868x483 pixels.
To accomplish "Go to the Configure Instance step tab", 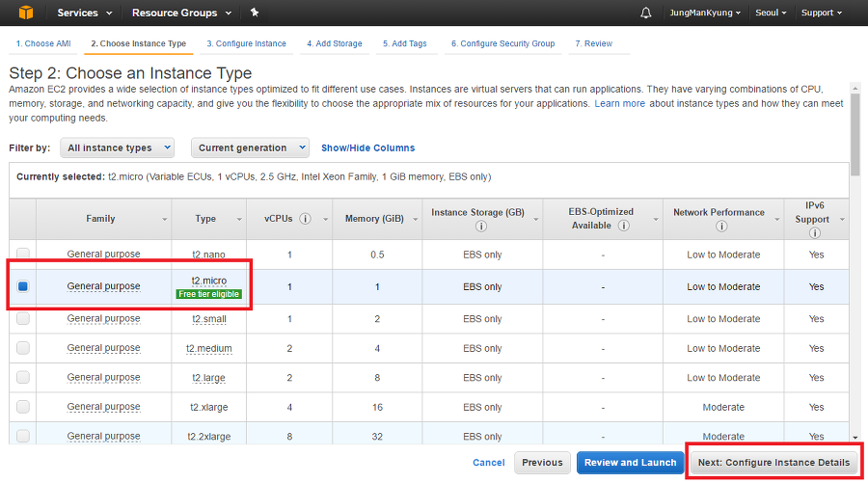I will pos(246,43).
